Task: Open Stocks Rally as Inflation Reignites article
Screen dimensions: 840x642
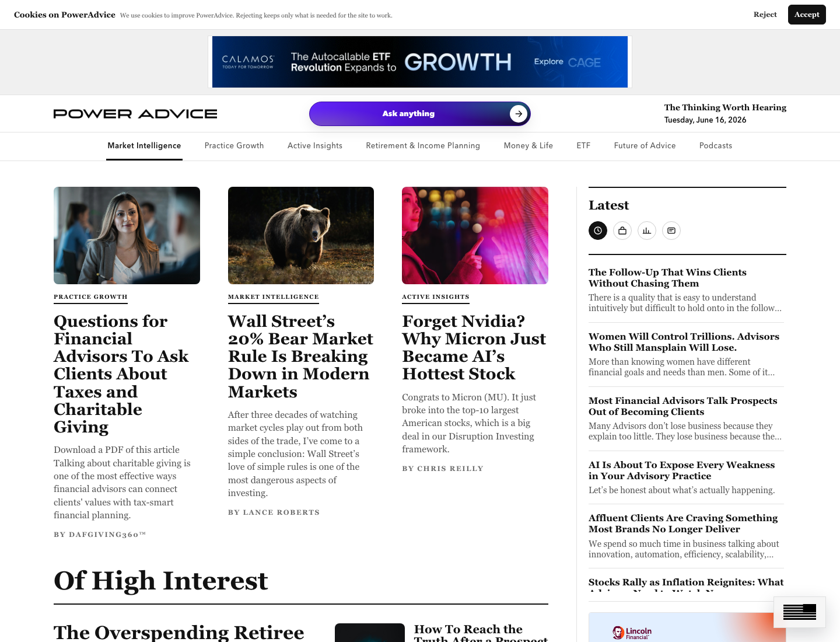Action: click(686, 584)
